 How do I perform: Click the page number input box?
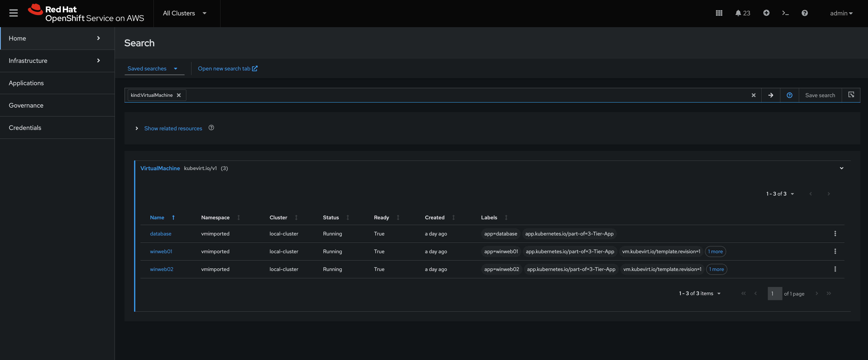[x=775, y=293]
